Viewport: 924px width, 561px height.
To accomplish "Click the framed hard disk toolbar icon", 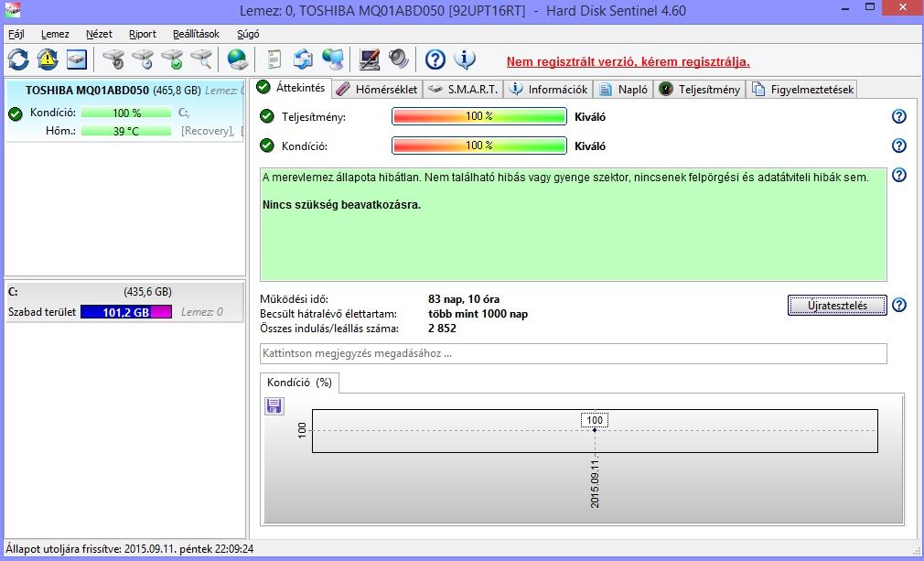I will coord(77,59).
